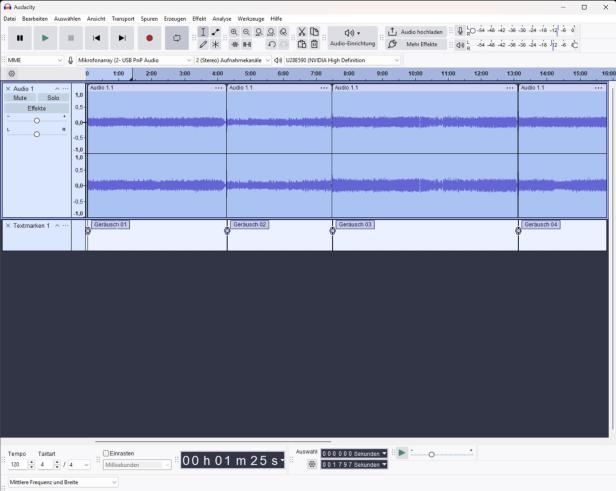
Task: Click the Audio hochladen button
Action: 416,32
